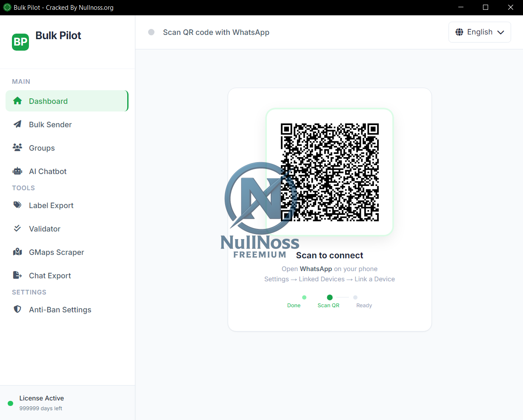Click the language dropdown chevron arrow
Screen dimensions: 523x420
(x=501, y=33)
